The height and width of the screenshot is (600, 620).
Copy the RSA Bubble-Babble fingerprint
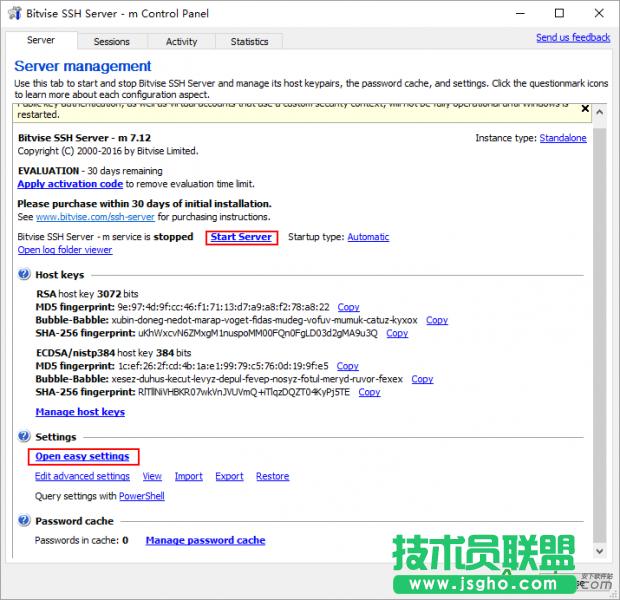(x=437, y=320)
